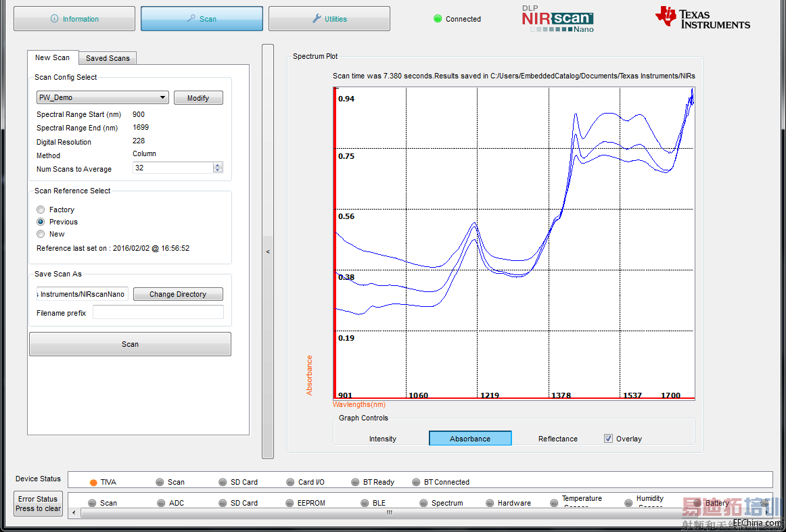Click the ADC error indicator
The width and height of the screenshot is (786, 532).
click(x=161, y=503)
